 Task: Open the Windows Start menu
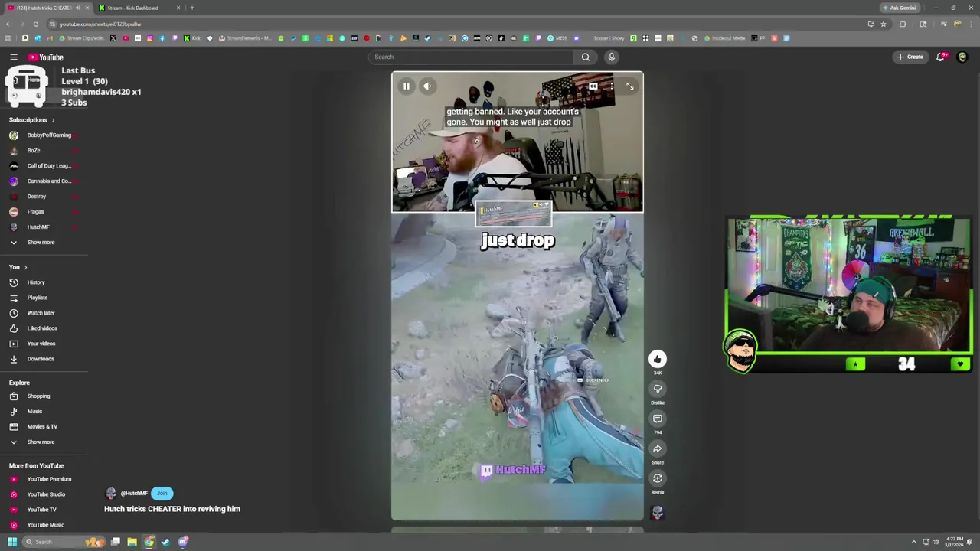12,542
